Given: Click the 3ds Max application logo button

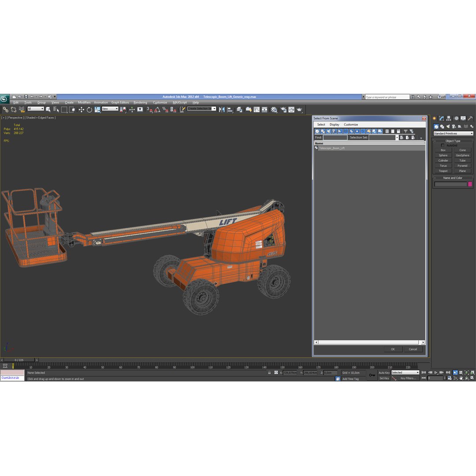Looking at the screenshot, I should [4, 99].
